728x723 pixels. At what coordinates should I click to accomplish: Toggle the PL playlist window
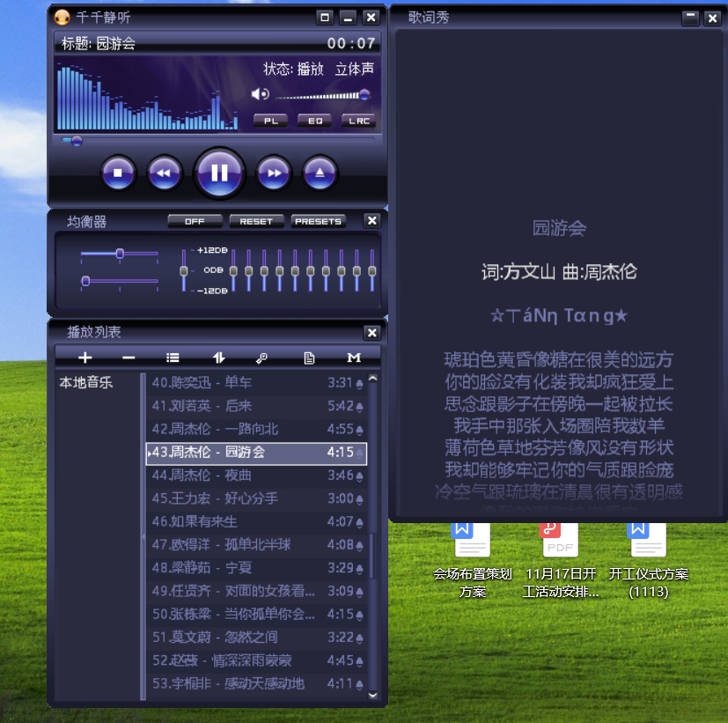pos(270,121)
